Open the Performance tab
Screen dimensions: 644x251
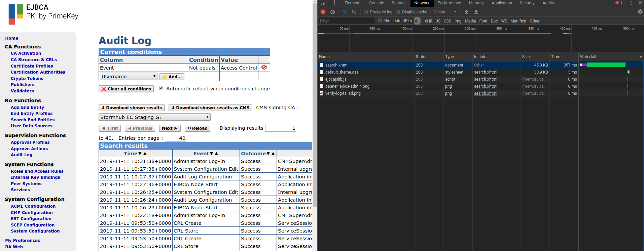coord(449,3)
